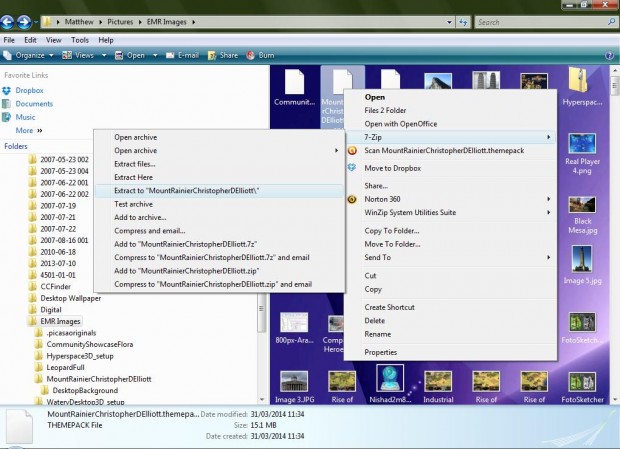Screen dimensions: 620x449
Task: Click the Share toolbar button
Action: point(223,55)
